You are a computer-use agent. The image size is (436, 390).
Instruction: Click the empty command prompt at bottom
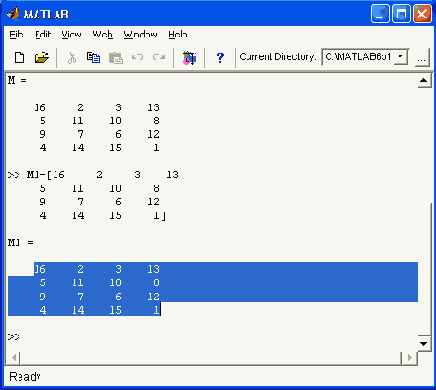coord(14,337)
